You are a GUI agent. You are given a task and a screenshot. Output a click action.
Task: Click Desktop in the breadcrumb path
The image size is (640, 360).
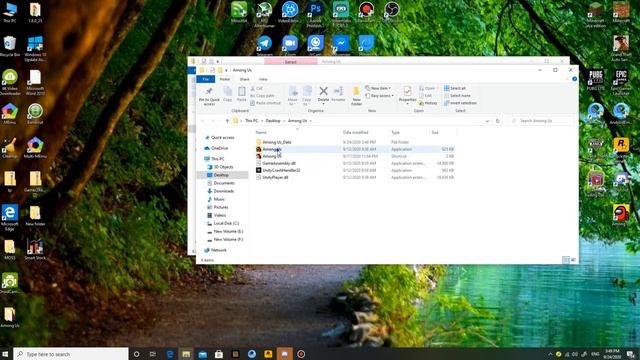[x=273, y=121]
